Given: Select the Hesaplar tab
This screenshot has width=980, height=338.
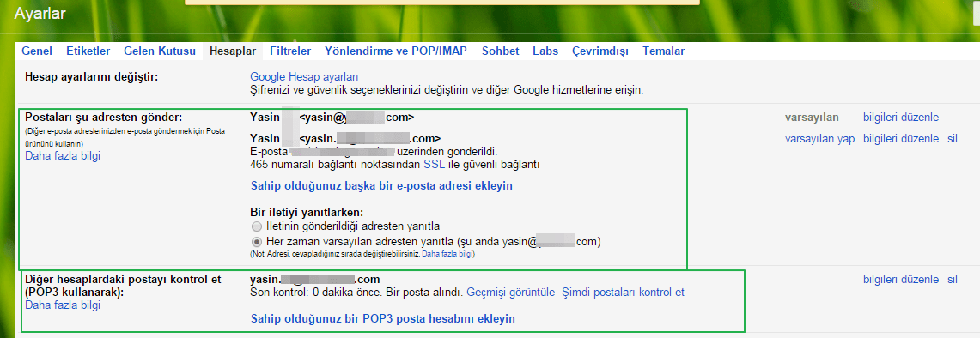Looking at the screenshot, I should [x=233, y=51].
